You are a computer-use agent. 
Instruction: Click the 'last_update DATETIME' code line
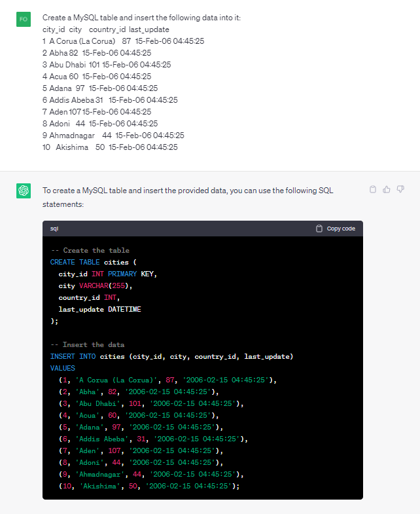(99, 310)
